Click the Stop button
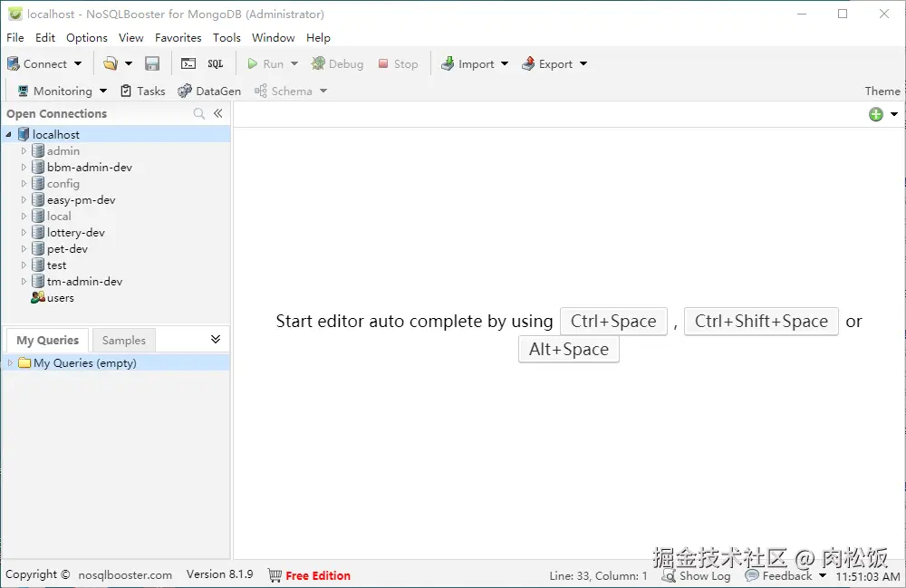 [398, 63]
